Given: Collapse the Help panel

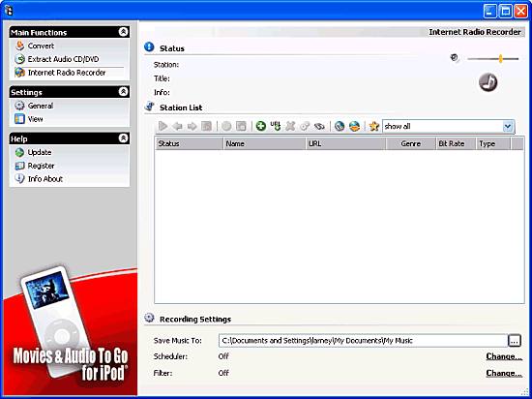Looking at the screenshot, I should [x=124, y=138].
